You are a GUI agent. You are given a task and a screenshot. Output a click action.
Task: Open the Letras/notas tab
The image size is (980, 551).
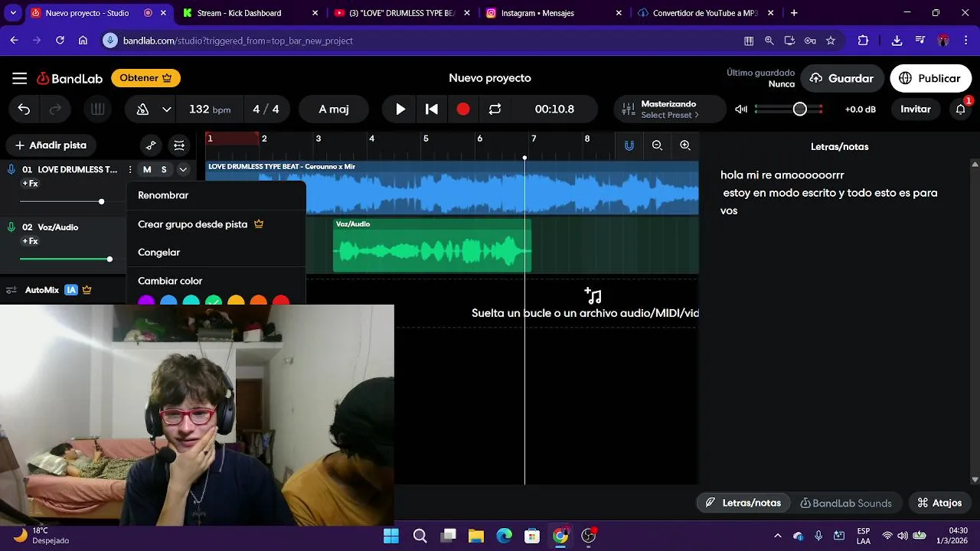coord(743,503)
